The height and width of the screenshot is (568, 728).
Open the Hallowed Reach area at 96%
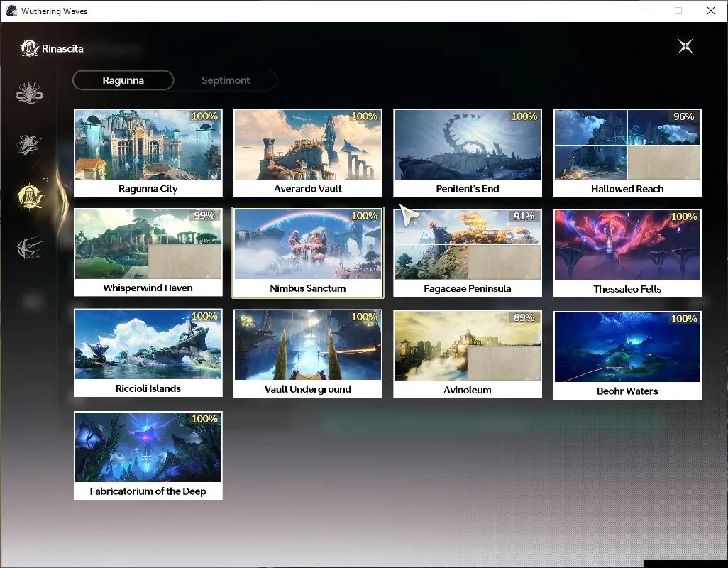(627, 153)
